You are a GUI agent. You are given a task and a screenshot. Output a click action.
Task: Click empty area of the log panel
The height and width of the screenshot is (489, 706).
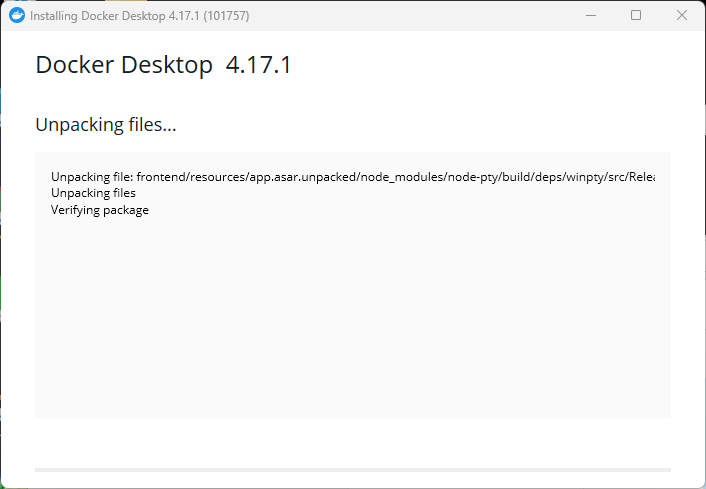pyautogui.click(x=352, y=320)
